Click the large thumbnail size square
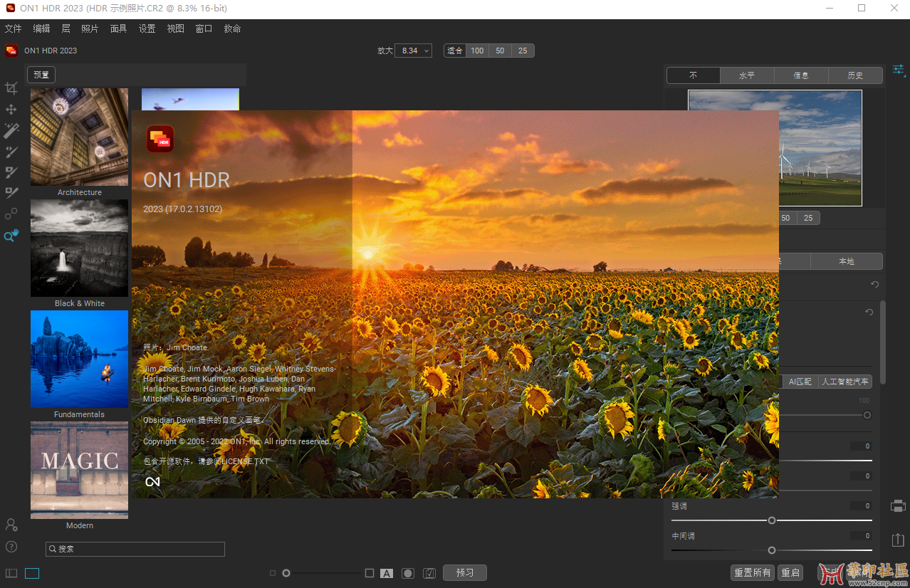Viewport: 910px width, 588px height. click(370, 573)
